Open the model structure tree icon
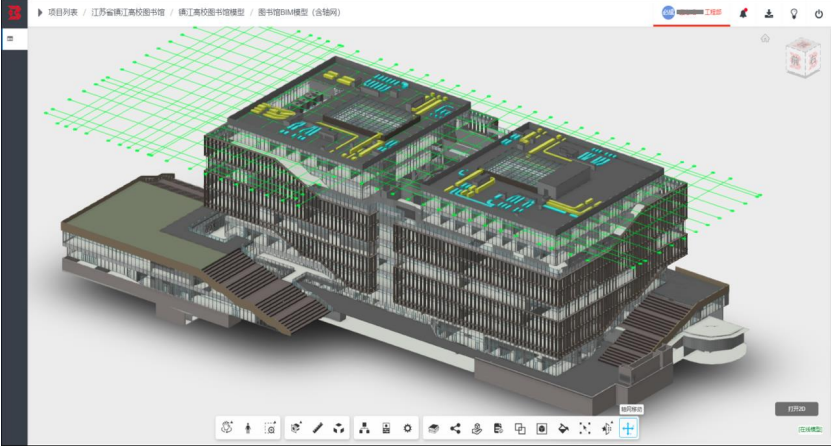Image resolution: width=831 pixels, height=446 pixels. 365,428
